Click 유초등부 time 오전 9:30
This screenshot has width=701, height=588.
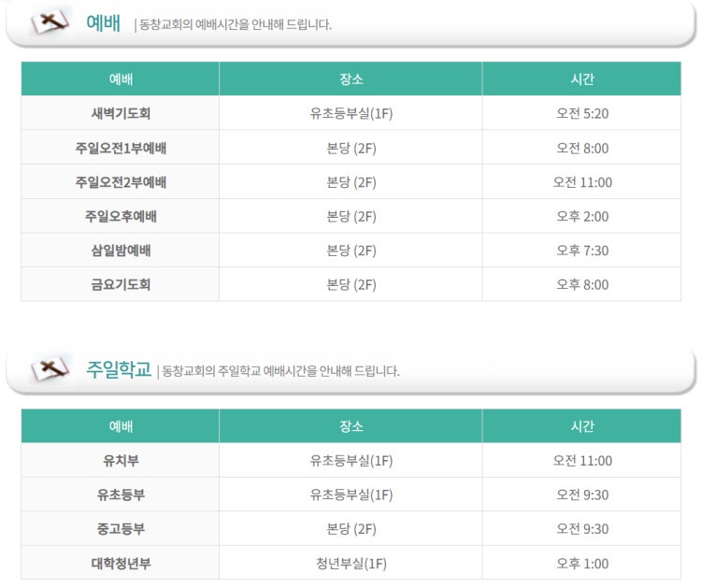coord(582,495)
